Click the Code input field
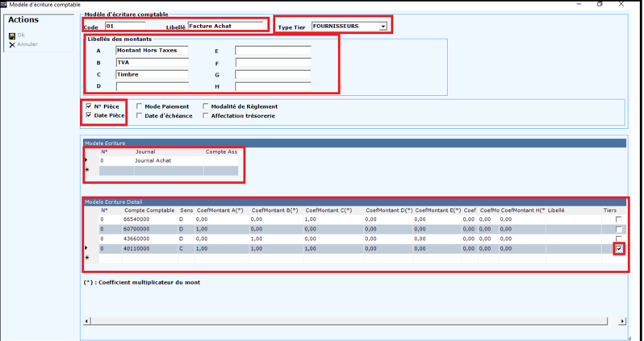 pos(125,26)
